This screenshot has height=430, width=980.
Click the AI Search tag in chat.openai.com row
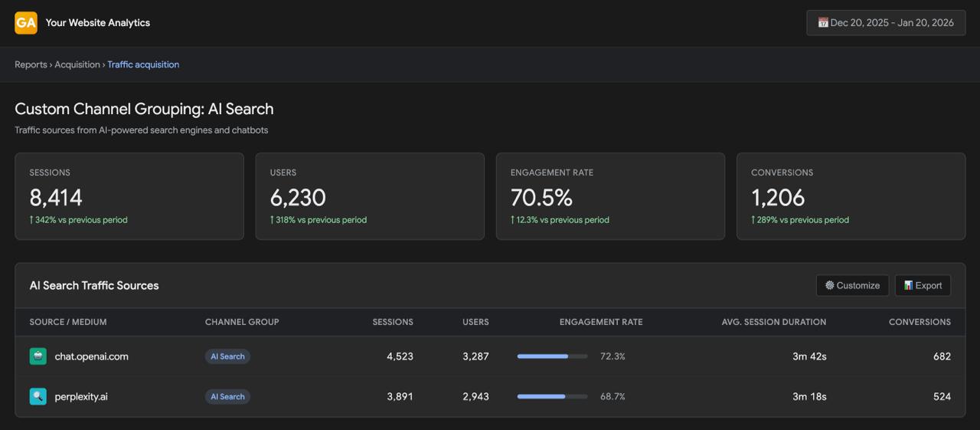point(227,356)
